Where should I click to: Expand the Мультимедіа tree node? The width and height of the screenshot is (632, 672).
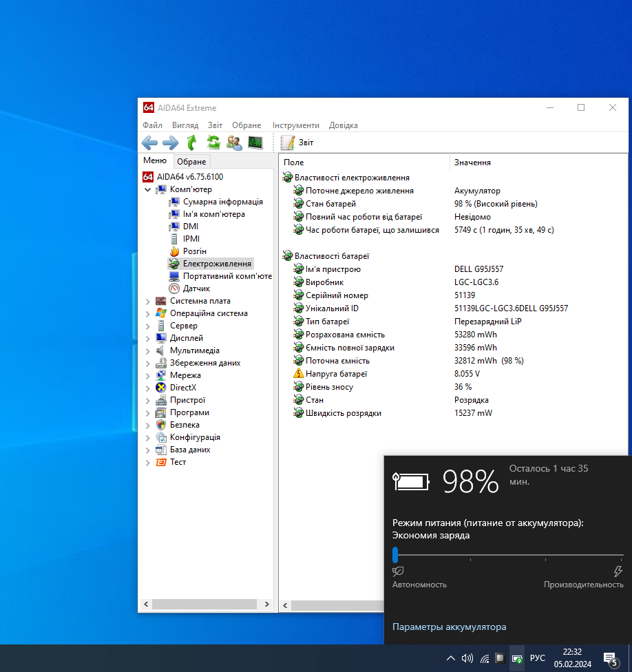point(148,350)
